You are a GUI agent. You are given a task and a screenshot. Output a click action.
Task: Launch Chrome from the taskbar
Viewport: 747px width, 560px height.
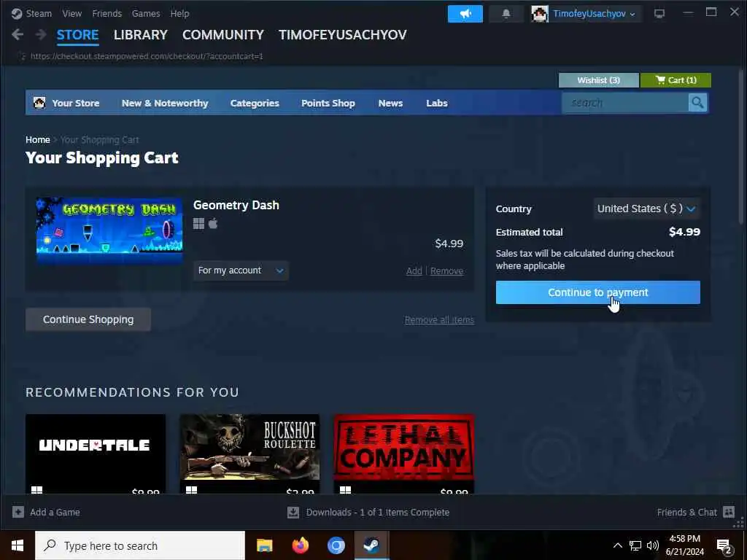click(x=336, y=545)
